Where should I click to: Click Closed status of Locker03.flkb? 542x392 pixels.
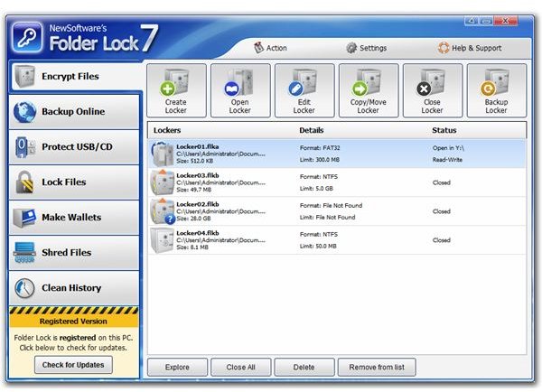pyautogui.click(x=442, y=182)
